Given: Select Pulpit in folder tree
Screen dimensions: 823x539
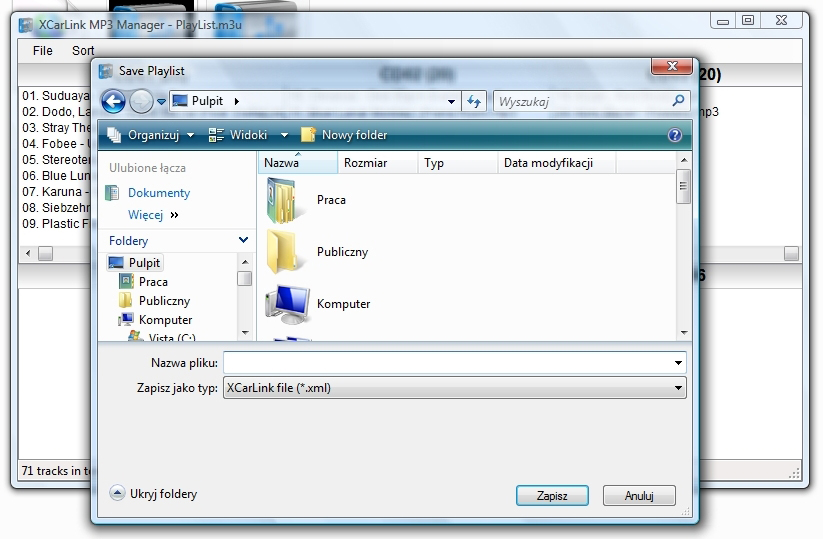Looking at the screenshot, I should click(135, 262).
